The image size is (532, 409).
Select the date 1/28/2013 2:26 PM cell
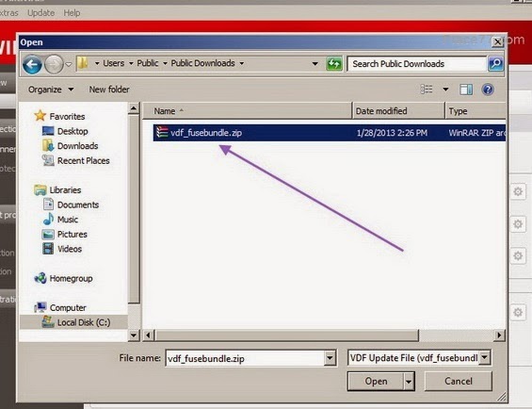(392, 133)
